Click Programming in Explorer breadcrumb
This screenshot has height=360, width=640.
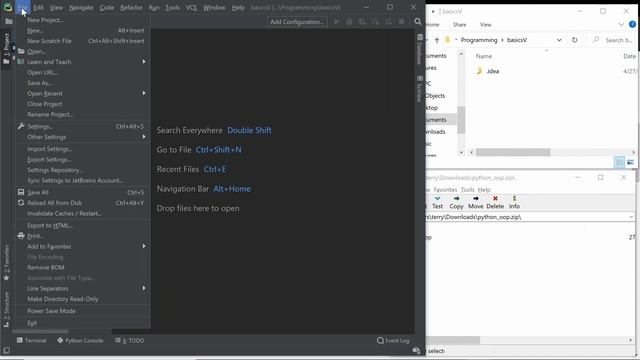tap(479, 40)
